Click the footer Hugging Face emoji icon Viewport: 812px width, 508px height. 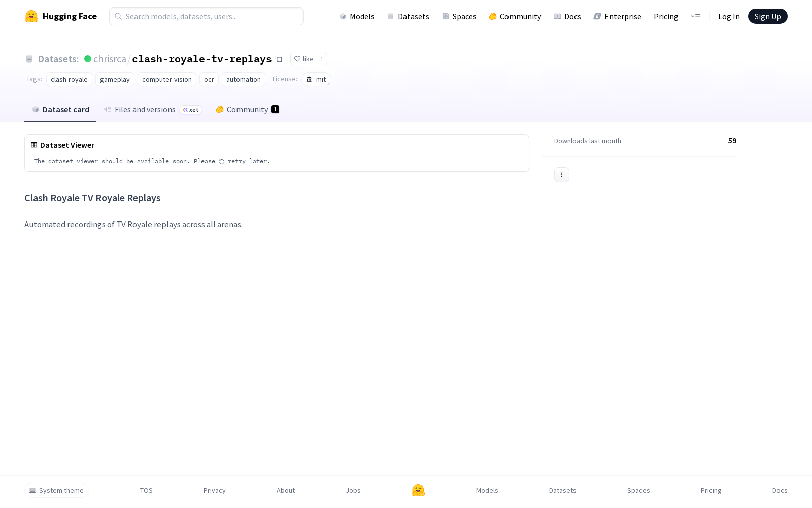pos(418,490)
